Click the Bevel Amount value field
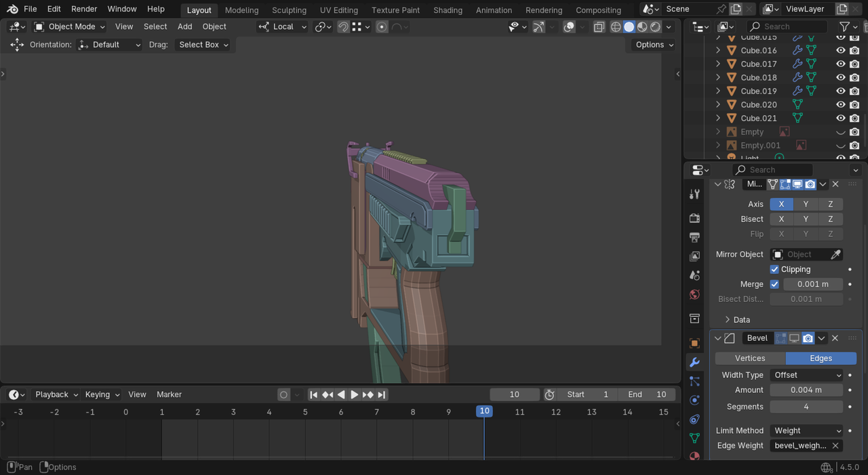868x475 pixels. tap(806, 390)
